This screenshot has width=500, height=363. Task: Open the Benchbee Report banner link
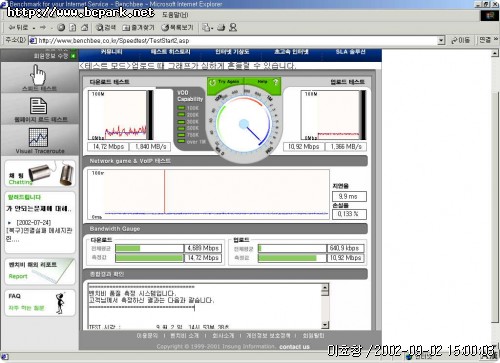pos(40,271)
